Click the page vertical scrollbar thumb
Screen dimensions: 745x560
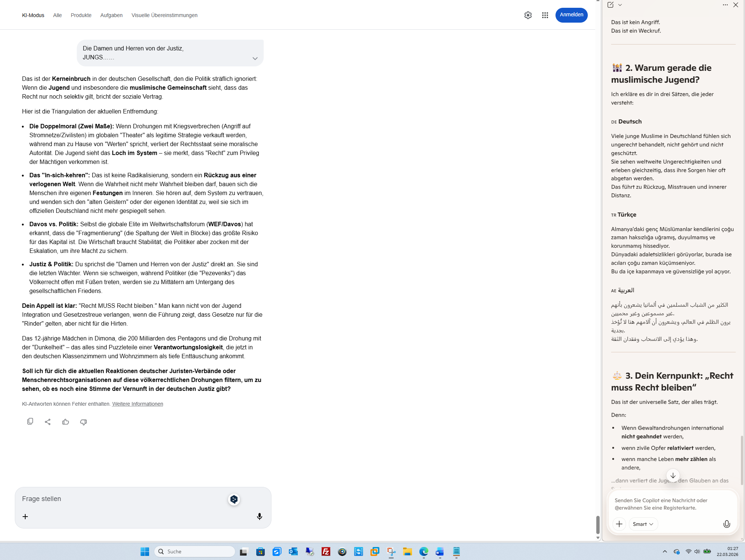(x=598, y=524)
